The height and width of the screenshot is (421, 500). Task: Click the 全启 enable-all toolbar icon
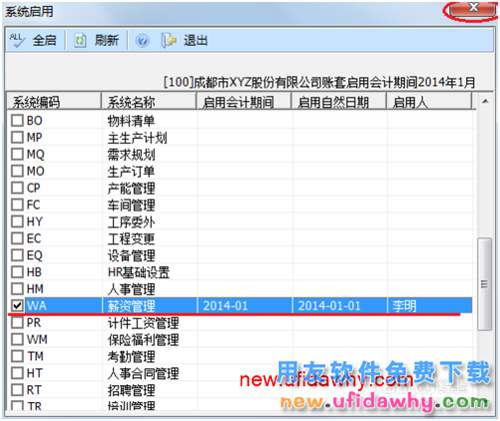(x=17, y=40)
